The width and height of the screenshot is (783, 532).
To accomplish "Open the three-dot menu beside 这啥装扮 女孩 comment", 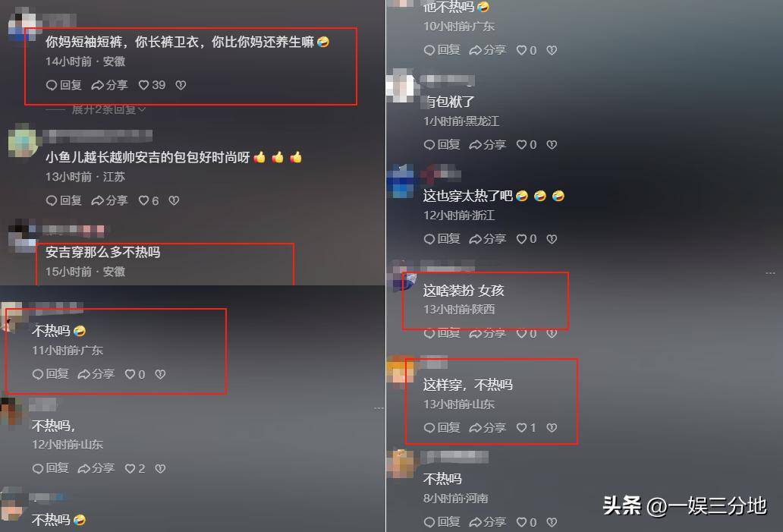I will tap(771, 273).
